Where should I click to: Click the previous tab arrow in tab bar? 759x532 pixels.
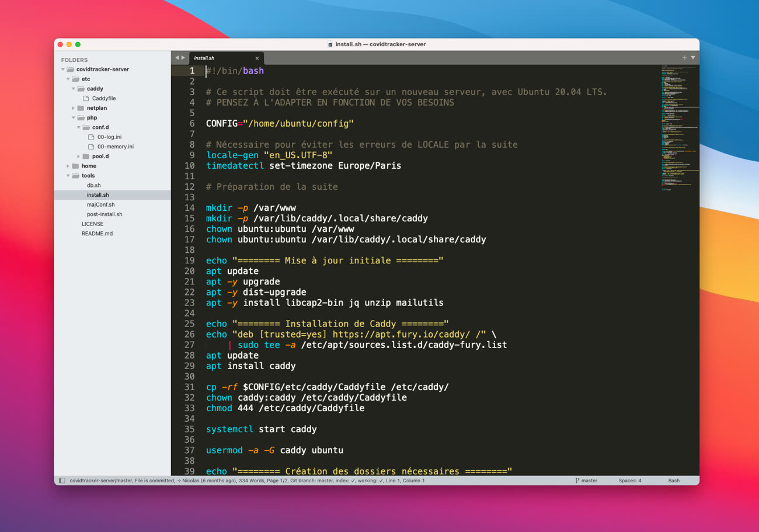[177, 58]
